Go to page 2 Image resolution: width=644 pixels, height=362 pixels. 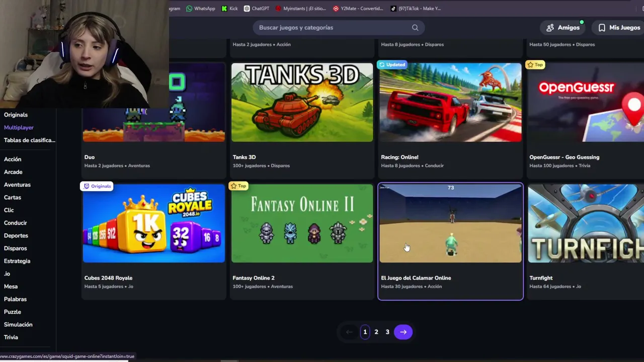point(376,332)
